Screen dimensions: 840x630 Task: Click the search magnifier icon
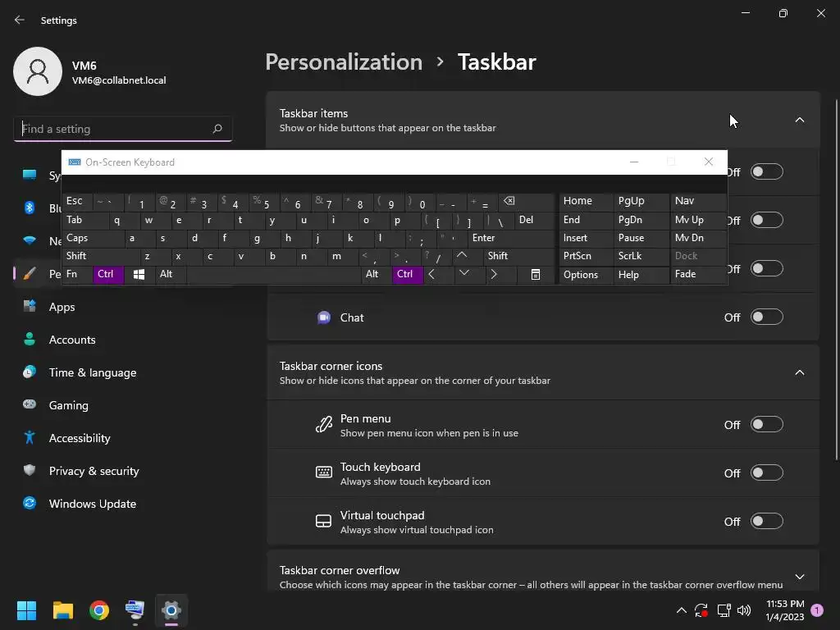[x=217, y=129]
